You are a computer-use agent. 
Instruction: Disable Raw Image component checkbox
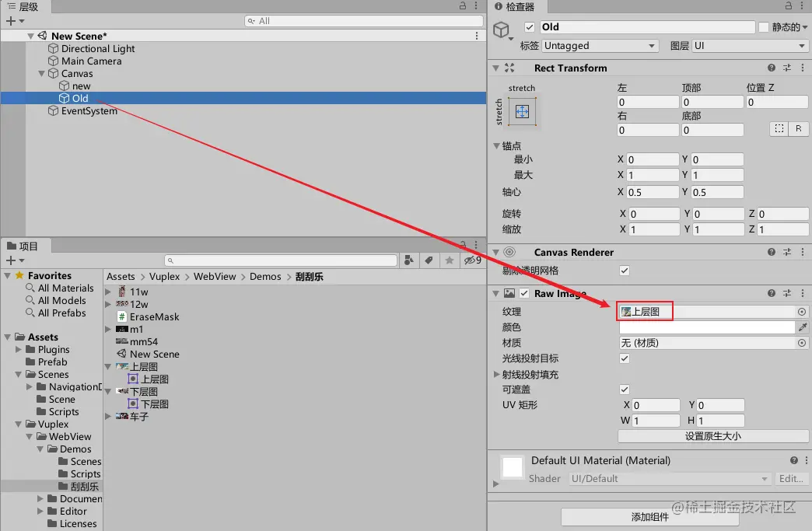click(524, 293)
